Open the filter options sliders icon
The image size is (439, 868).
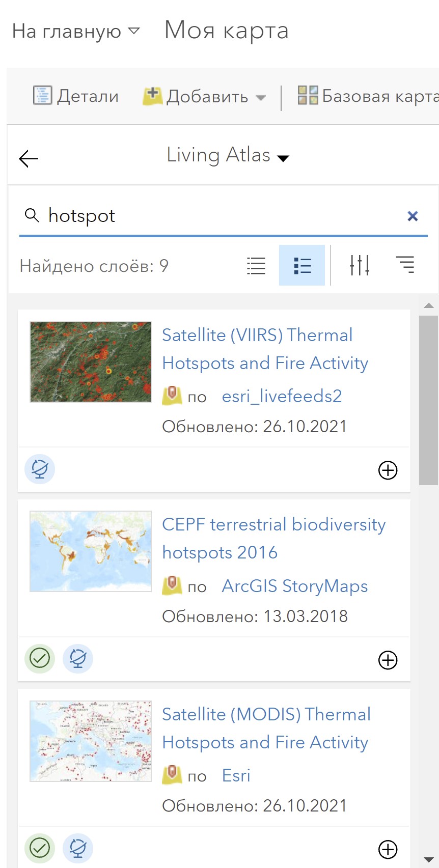click(360, 265)
